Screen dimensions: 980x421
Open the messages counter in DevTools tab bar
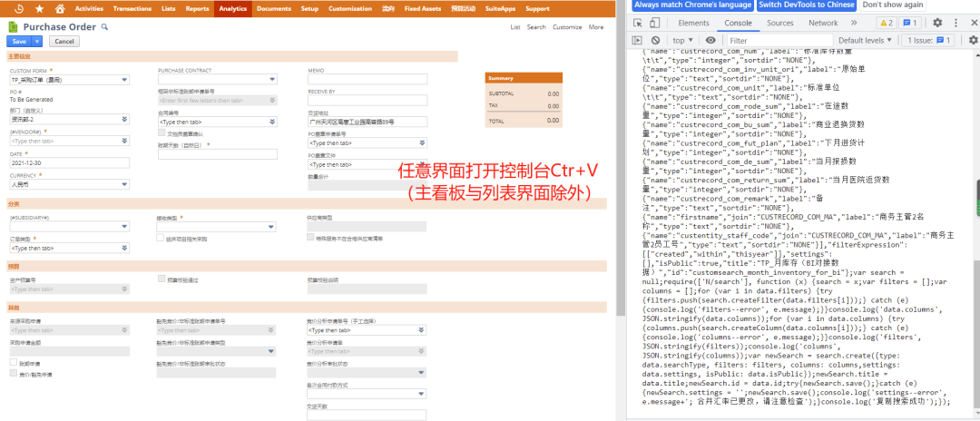(910, 23)
